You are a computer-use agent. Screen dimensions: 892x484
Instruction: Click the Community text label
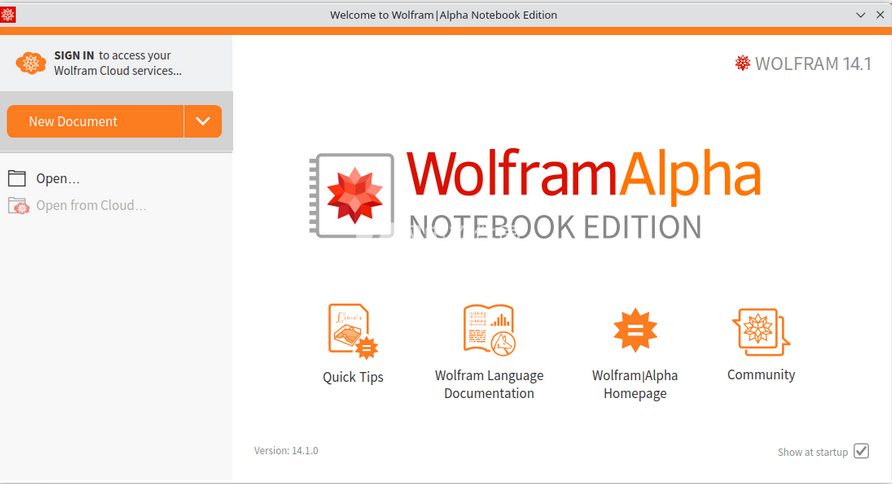(x=761, y=375)
